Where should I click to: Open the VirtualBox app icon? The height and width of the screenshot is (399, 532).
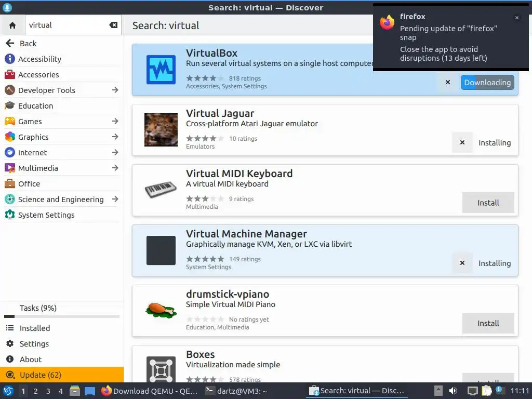[x=161, y=70]
